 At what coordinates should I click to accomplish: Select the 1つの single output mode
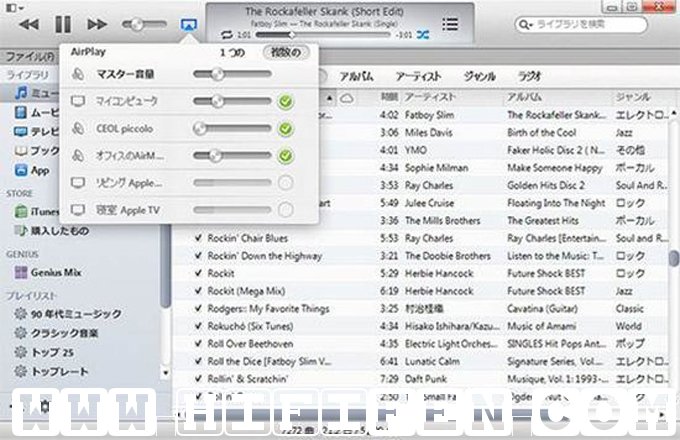click(x=232, y=52)
